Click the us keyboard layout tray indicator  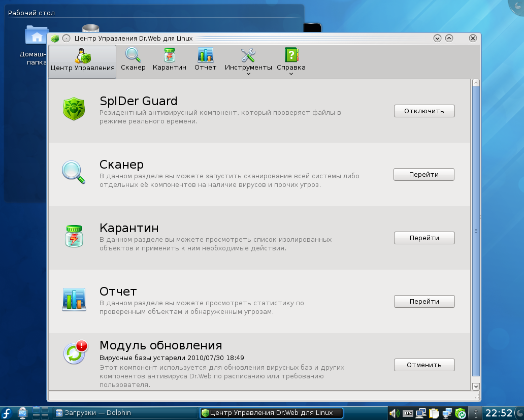(x=408, y=413)
